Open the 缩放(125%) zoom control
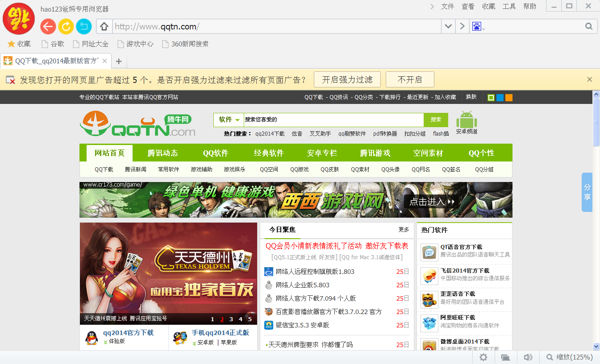This screenshot has width=600, height=364. 569,357
